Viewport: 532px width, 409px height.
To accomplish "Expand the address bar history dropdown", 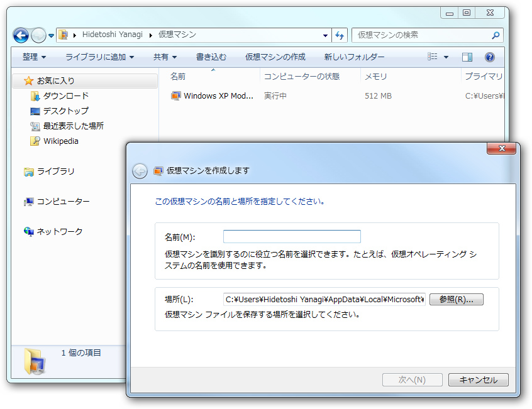I will [325, 35].
